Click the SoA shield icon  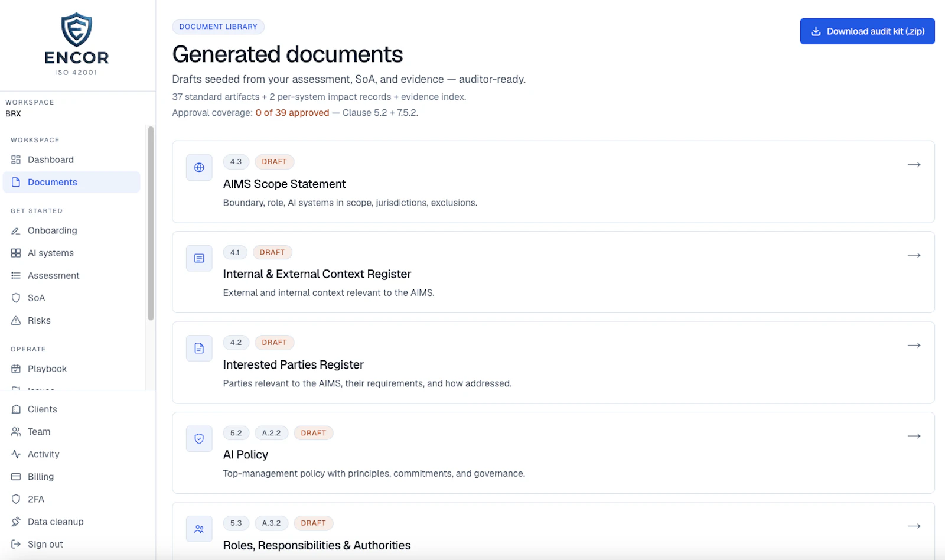click(x=16, y=298)
